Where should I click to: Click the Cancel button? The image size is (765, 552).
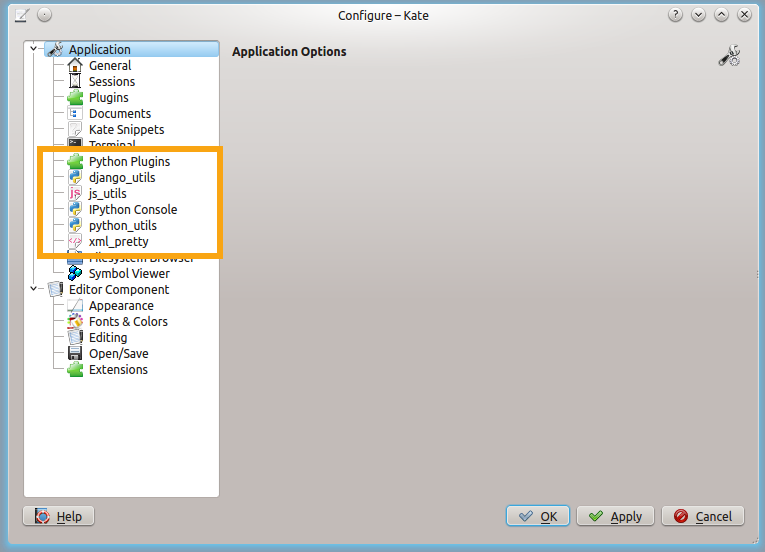coord(703,516)
